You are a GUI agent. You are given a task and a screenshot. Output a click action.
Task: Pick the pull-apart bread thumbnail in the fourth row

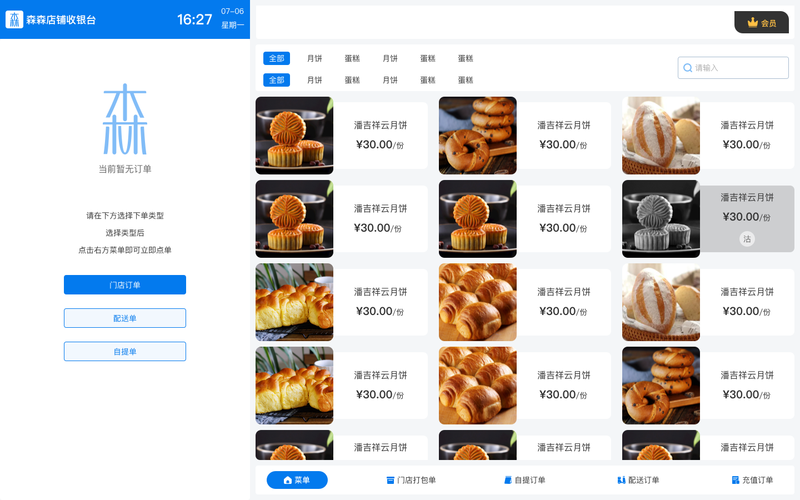click(294, 386)
